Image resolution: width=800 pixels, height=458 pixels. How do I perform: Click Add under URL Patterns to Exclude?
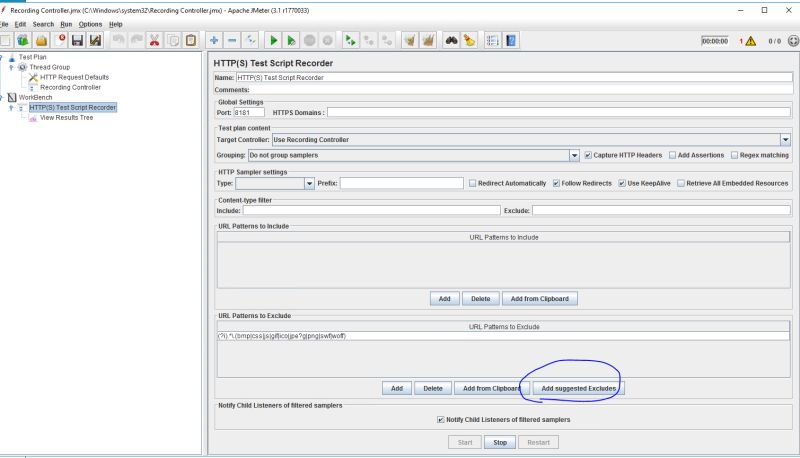(x=397, y=389)
